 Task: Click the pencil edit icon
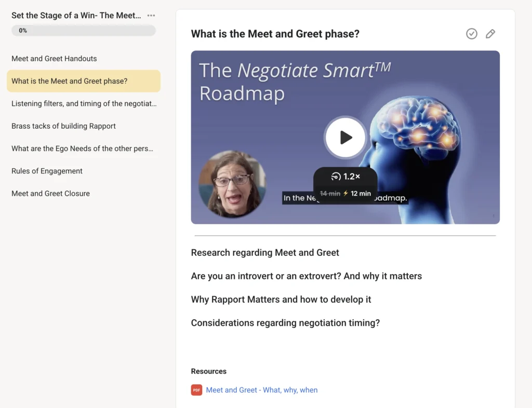click(490, 34)
